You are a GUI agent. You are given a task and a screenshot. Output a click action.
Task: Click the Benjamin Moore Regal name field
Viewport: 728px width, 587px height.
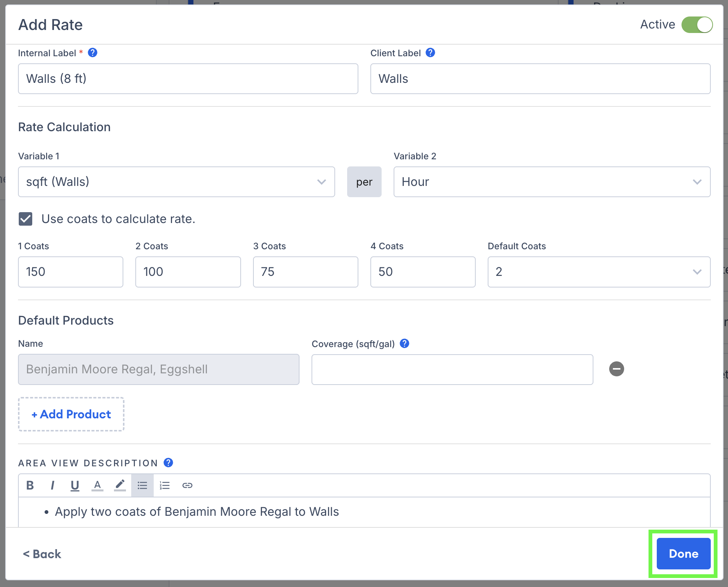click(159, 369)
